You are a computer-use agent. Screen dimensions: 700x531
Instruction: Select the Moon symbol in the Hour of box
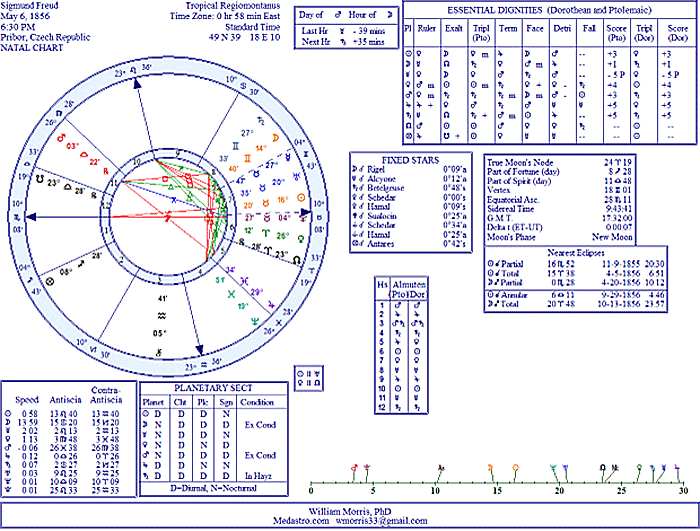coord(389,15)
